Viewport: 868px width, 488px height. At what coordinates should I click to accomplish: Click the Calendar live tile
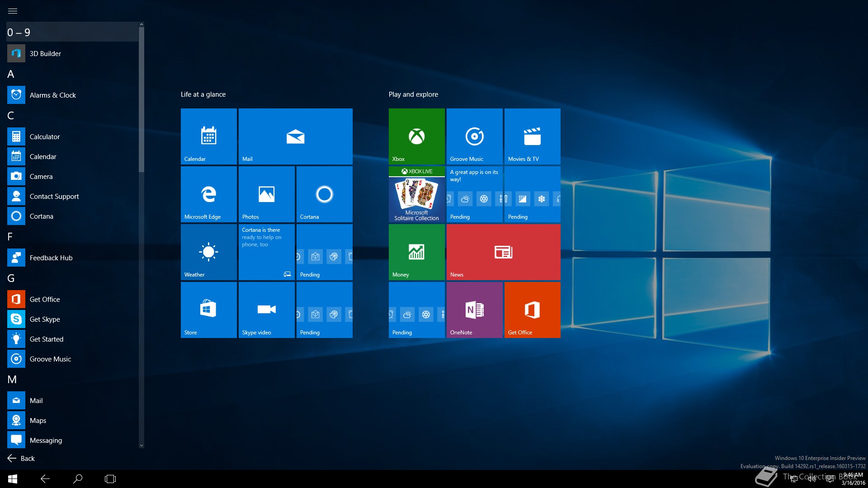click(209, 136)
